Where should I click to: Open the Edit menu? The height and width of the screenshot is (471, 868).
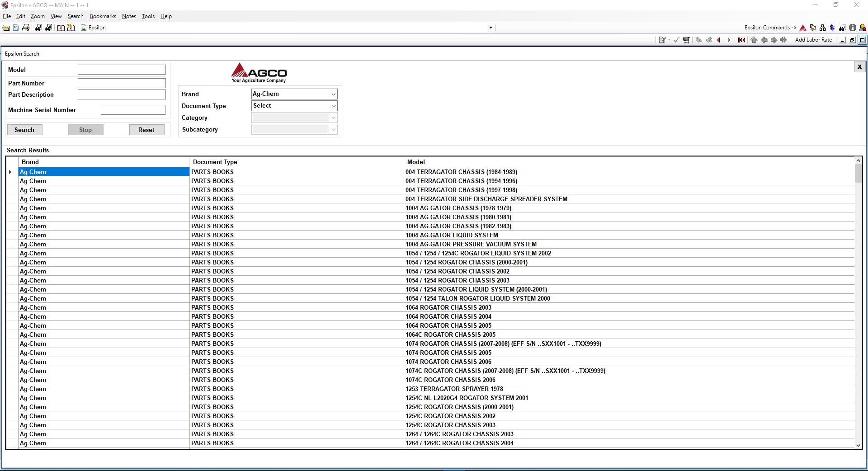[x=21, y=16]
